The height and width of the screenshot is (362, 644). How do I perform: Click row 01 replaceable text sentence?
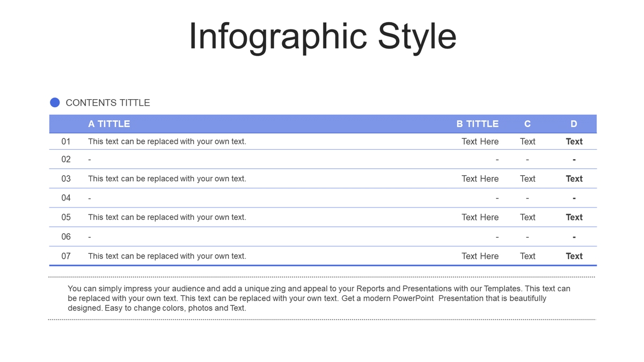coord(167,142)
